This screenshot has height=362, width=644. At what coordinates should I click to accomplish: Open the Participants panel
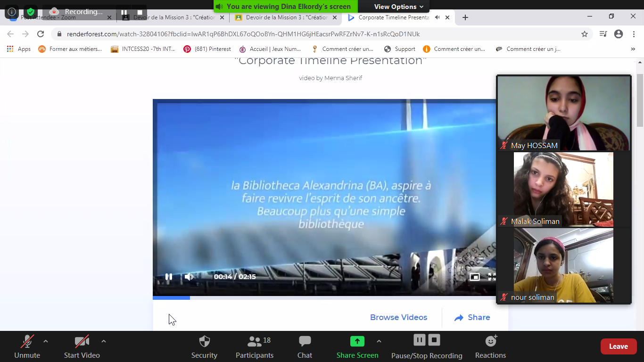[x=255, y=347]
